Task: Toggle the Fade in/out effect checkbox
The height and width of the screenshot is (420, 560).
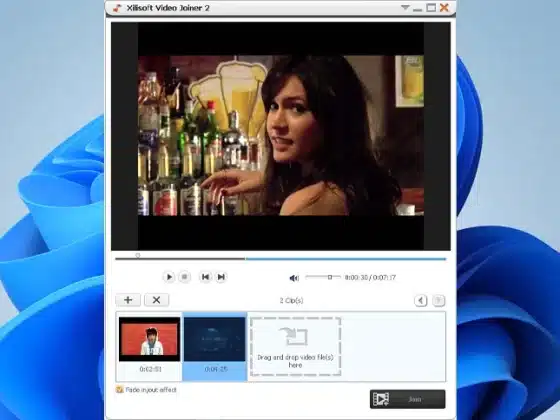Action: 119,390
